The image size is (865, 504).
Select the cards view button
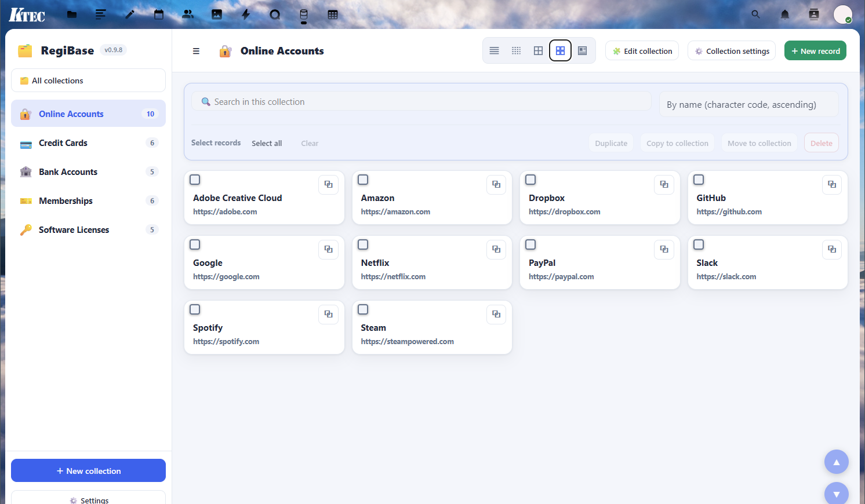tap(560, 51)
